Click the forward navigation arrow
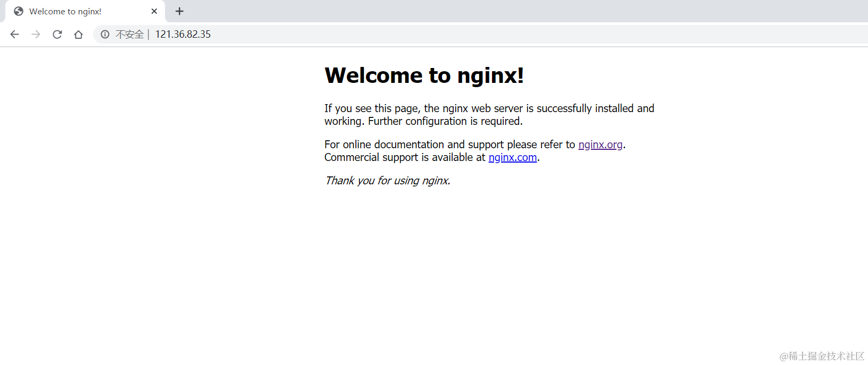Image resolution: width=868 pixels, height=365 pixels. 36,35
